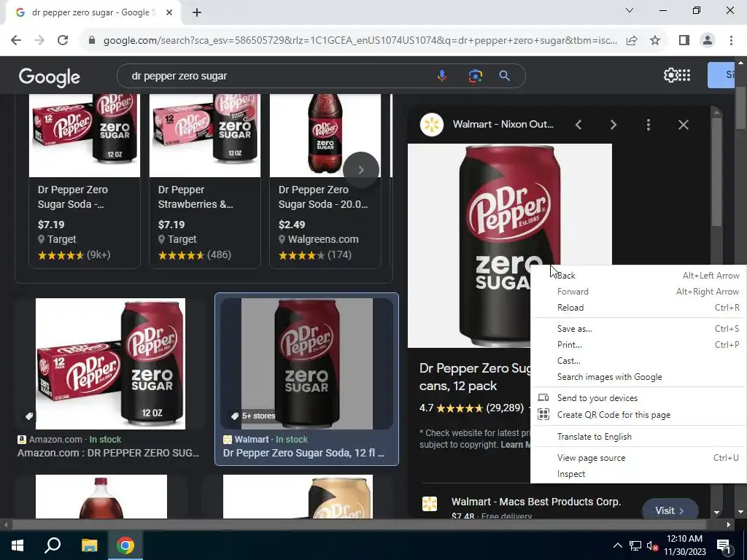Choose Forward in the context menu

click(638, 292)
